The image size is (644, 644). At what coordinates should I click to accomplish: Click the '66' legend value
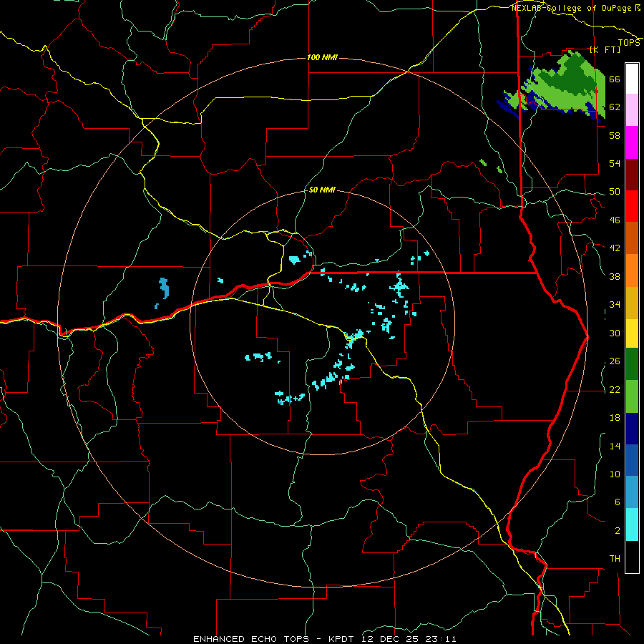click(x=615, y=79)
